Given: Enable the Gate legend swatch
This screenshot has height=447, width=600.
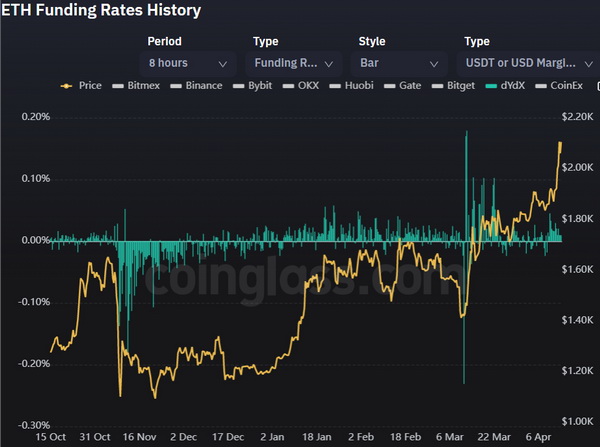Looking at the screenshot, I should point(391,86).
